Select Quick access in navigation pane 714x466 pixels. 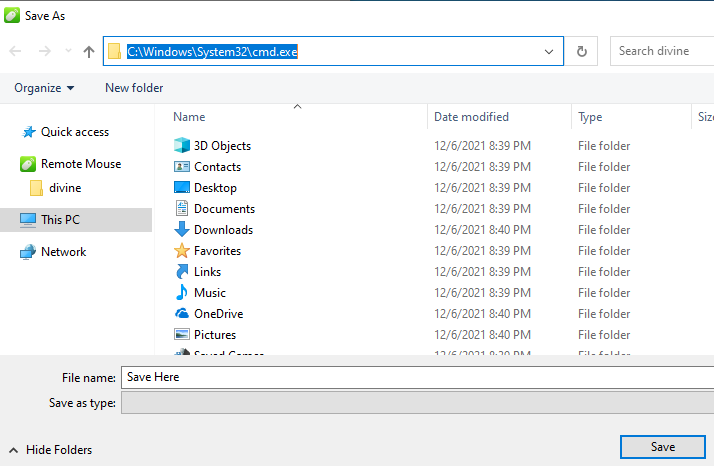tap(75, 132)
